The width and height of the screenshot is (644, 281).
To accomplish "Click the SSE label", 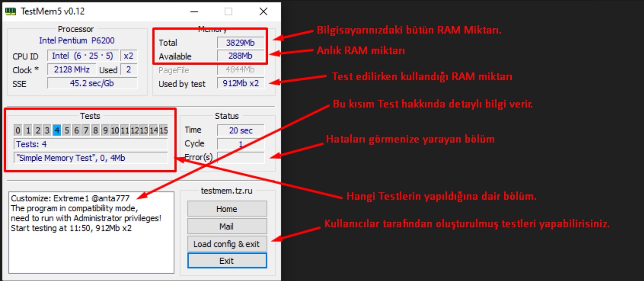I will click(19, 84).
